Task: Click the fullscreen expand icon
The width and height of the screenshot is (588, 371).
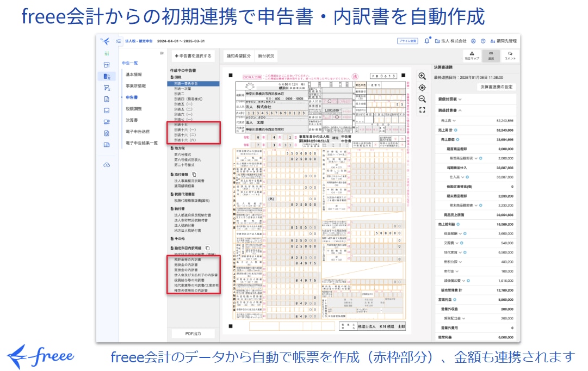Action: point(422,110)
